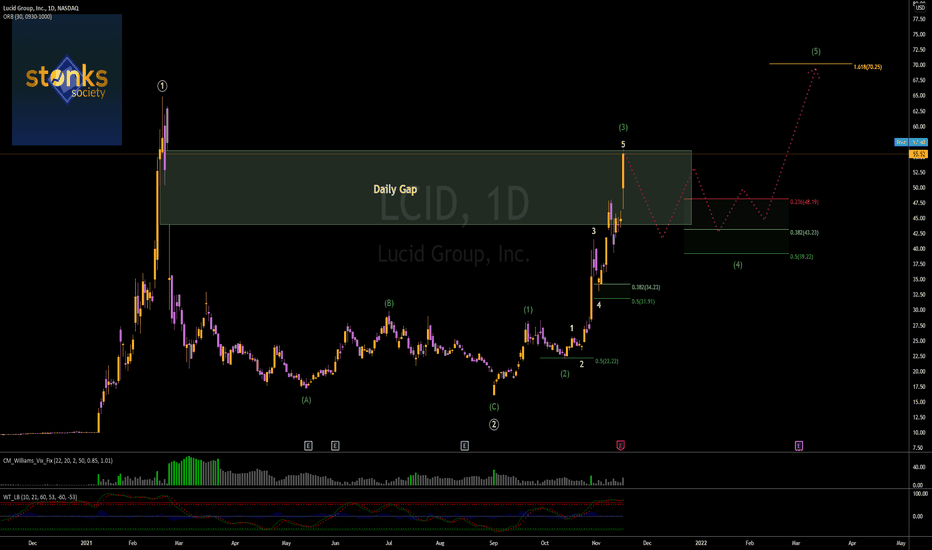Click the 10.00 price axis label
932x550 pixels.
[919, 432]
